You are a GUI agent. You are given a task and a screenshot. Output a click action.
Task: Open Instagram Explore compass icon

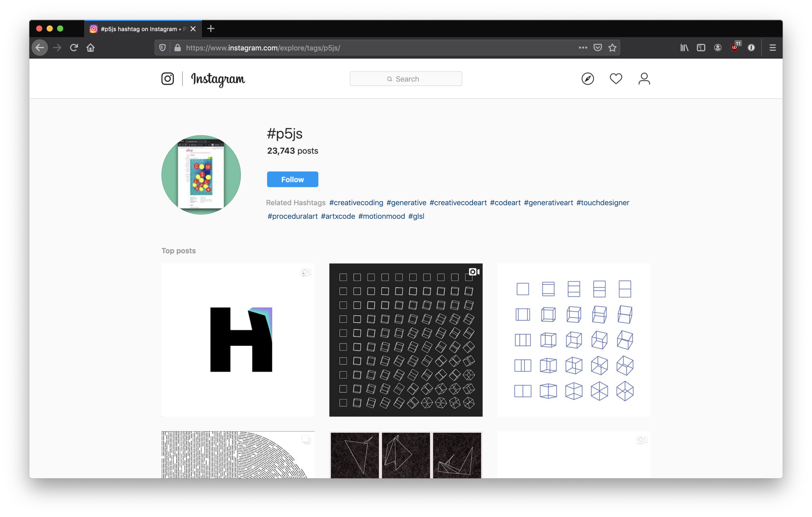pos(587,79)
